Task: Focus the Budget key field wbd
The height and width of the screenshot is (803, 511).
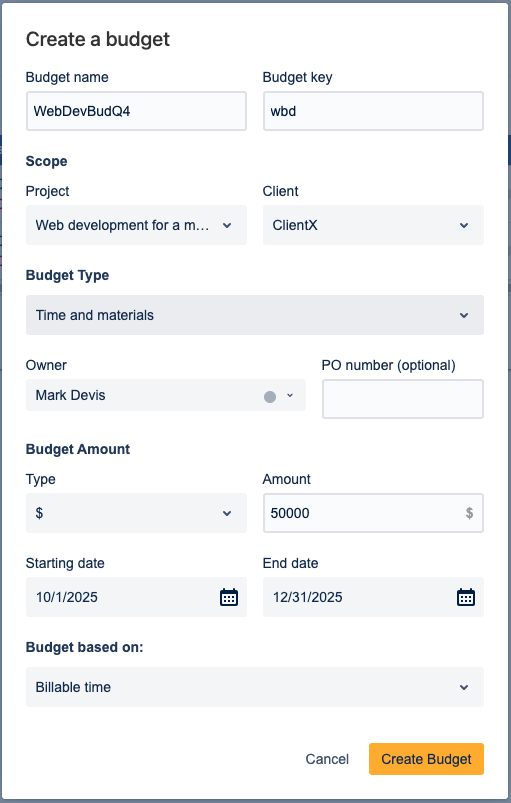Action: click(373, 111)
